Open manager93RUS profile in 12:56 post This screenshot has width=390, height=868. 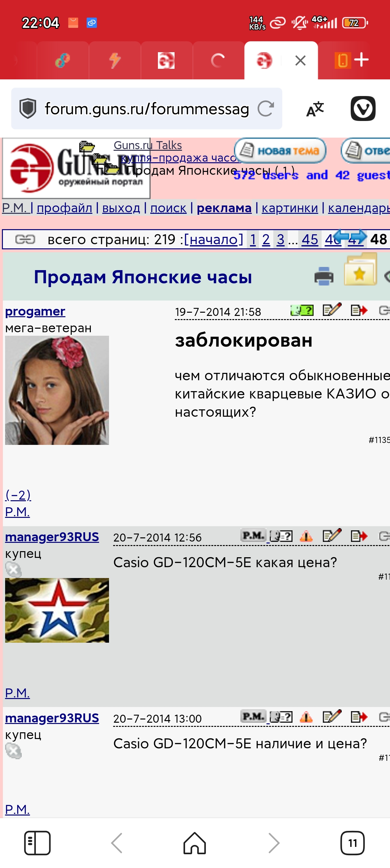(x=52, y=537)
